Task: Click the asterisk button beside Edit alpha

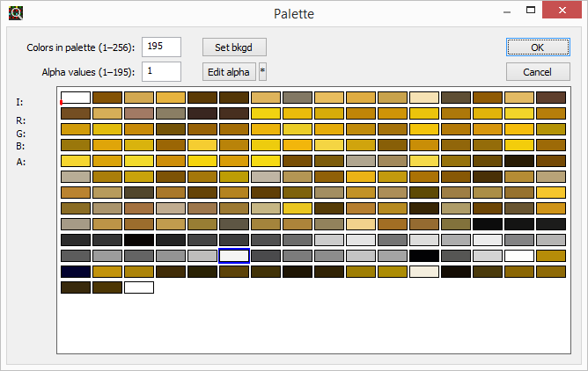Action: click(x=262, y=71)
